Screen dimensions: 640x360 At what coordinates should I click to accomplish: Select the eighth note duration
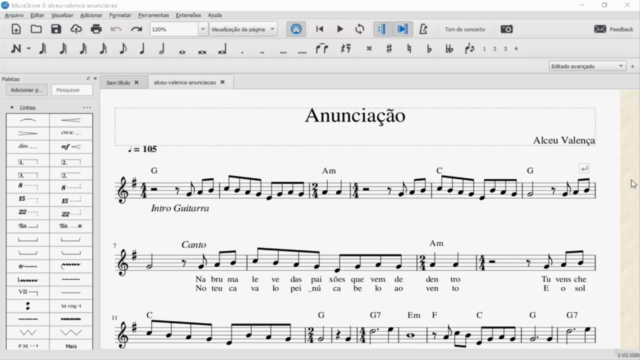click(x=122, y=49)
